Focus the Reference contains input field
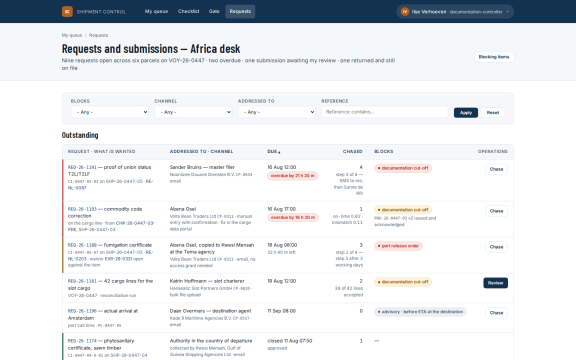576x360 pixels. click(x=385, y=112)
